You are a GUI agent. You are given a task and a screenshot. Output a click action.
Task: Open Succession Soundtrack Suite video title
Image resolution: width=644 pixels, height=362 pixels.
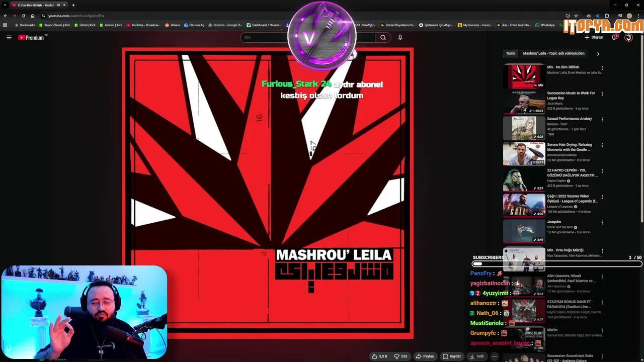point(570,358)
